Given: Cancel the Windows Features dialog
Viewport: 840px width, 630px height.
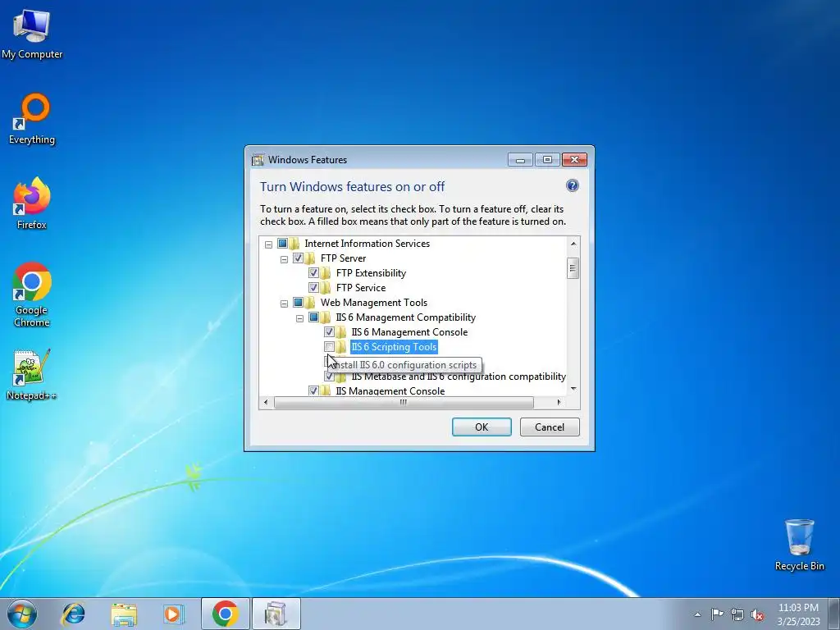Looking at the screenshot, I should pos(550,427).
